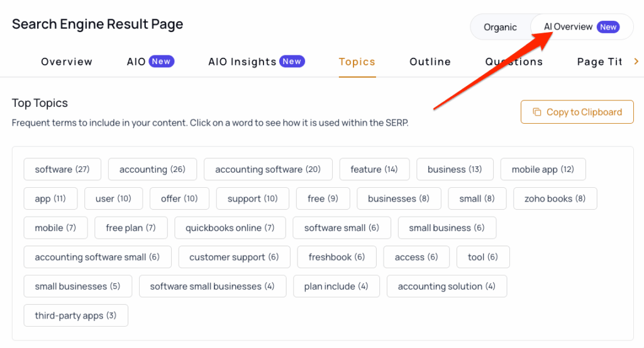The width and height of the screenshot is (644, 348).
Task: Click the 'quickbooks online (7)' topic
Action: pyautogui.click(x=230, y=228)
